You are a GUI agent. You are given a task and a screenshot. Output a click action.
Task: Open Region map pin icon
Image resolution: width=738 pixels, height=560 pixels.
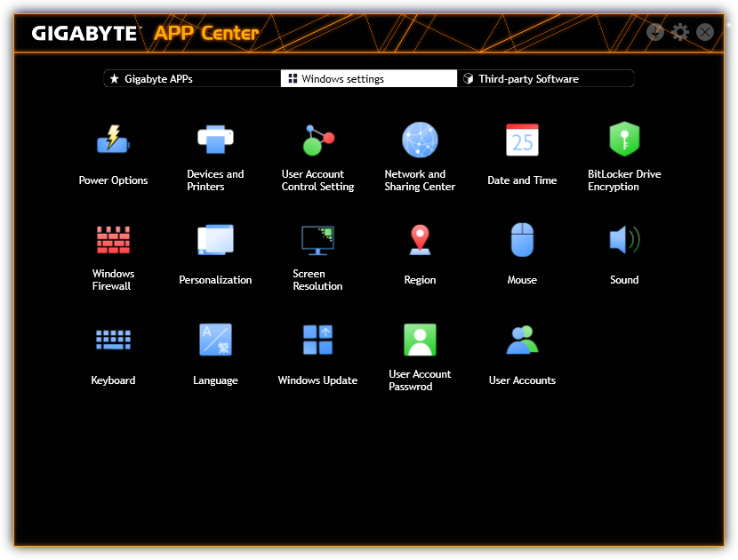point(420,239)
